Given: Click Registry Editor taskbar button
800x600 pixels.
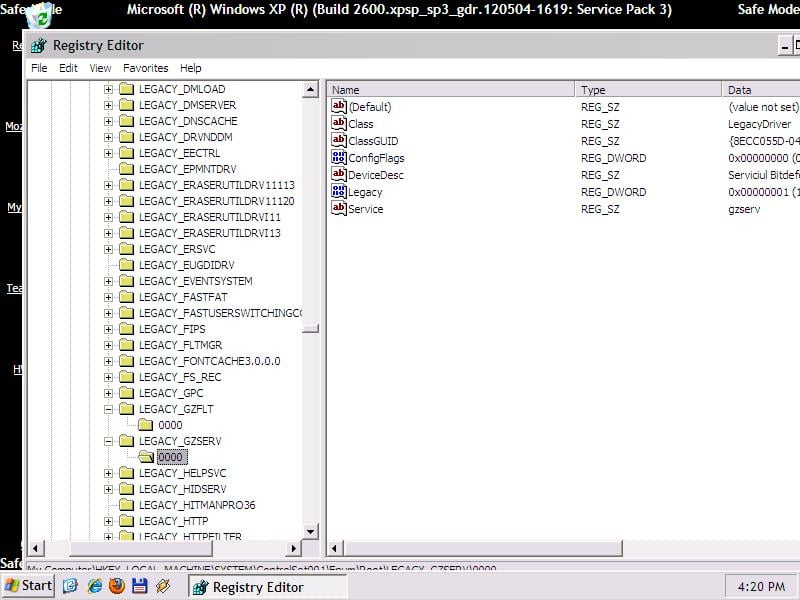Looking at the screenshot, I should [x=267, y=587].
